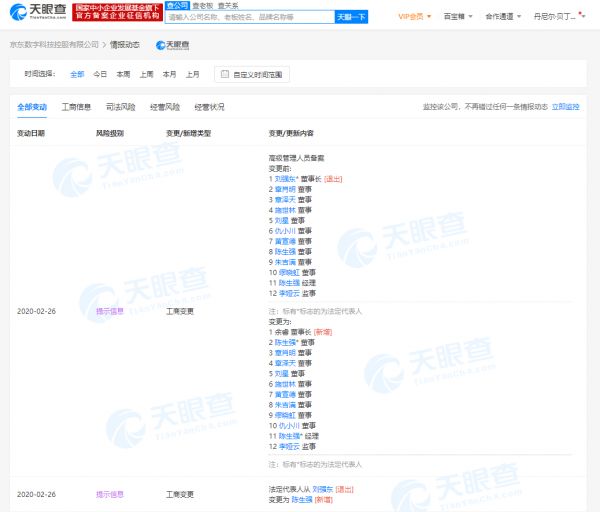Open the VIP会员 dropdown menu

click(413, 17)
